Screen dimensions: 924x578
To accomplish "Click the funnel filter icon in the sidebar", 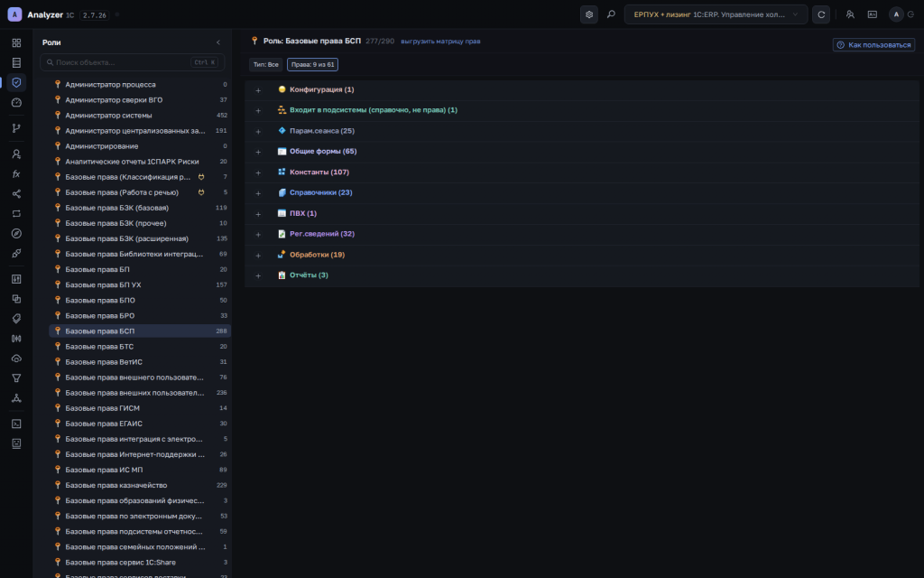I will (x=16, y=378).
